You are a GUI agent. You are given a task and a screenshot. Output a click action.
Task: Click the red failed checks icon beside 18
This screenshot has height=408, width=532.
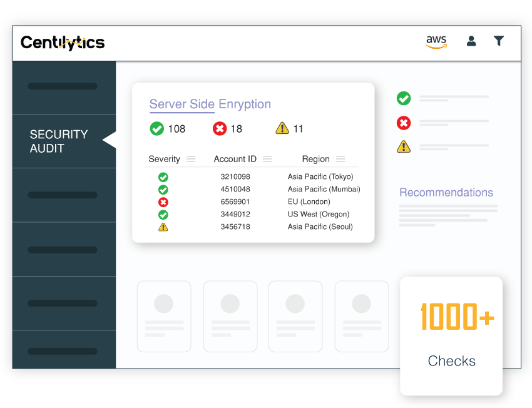pos(219,128)
